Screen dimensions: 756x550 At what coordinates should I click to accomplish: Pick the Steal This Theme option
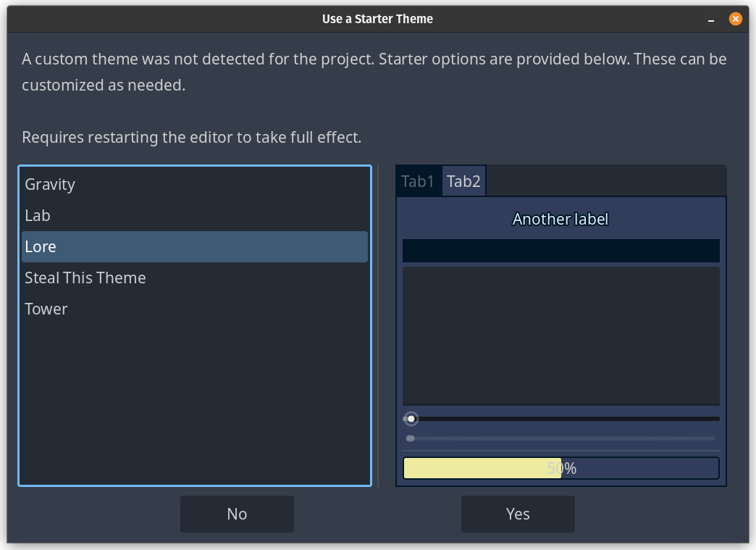(x=85, y=278)
